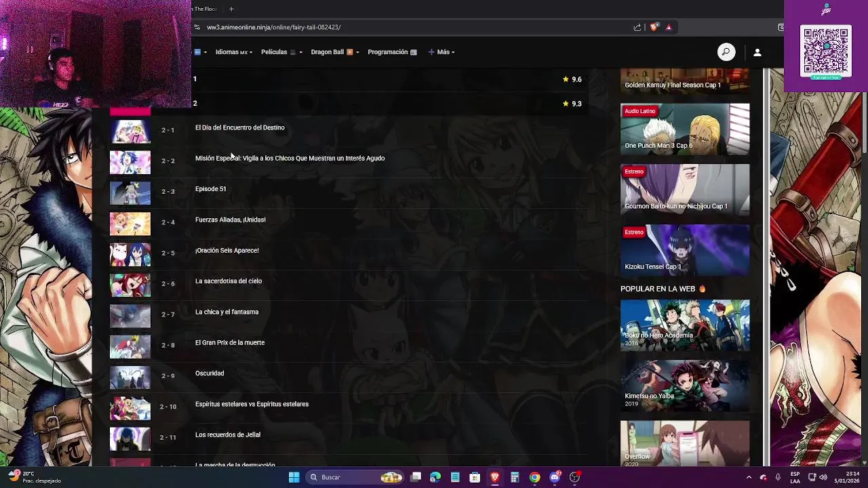Click the ESP LAA language indicator in tray
Screen dimensions: 868x488
795,477
